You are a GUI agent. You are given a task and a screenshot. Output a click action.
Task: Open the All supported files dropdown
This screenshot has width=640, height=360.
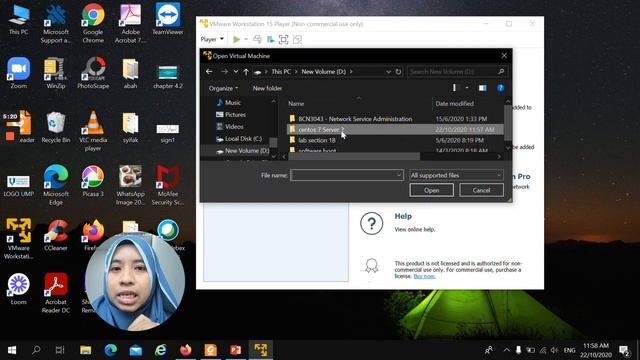pos(456,176)
